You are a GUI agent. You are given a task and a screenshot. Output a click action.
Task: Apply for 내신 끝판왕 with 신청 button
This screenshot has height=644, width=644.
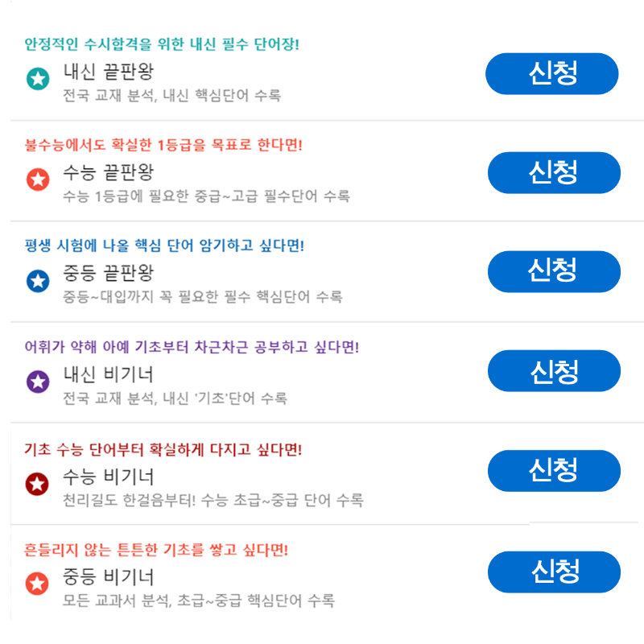pyautogui.click(x=552, y=73)
